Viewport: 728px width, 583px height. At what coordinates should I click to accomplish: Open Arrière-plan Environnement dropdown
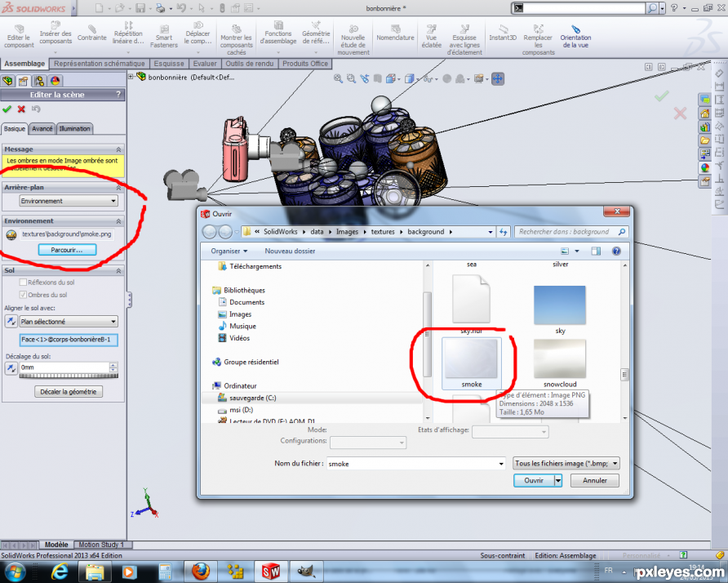pyautogui.click(x=69, y=201)
